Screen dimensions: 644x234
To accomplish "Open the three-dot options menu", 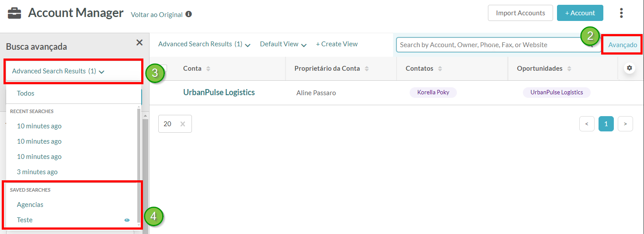I will [621, 13].
